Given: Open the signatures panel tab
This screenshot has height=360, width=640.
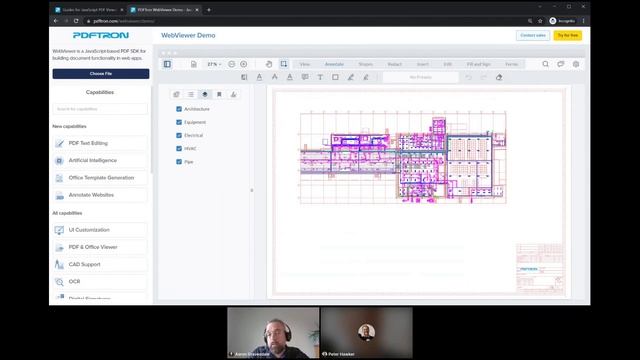Looking at the screenshot, I should point(233,94).
